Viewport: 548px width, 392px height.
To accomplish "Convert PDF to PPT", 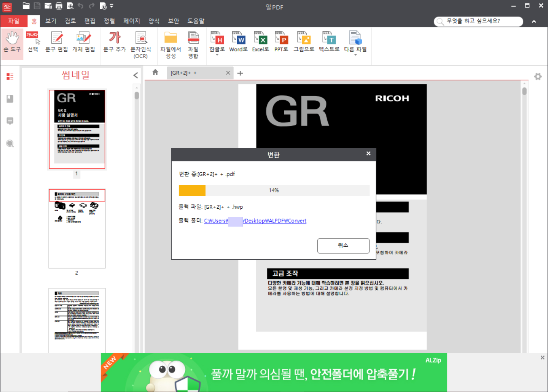I will (x=281, y=42).
